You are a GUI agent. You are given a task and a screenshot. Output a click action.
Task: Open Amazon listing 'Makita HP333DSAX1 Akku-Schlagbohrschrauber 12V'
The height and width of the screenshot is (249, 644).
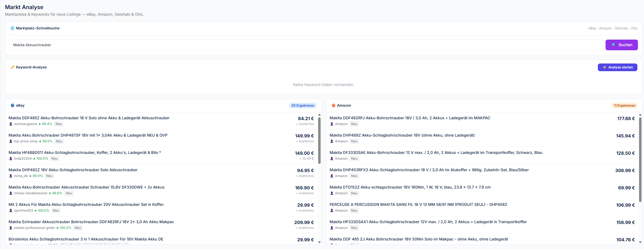[428, 222]
